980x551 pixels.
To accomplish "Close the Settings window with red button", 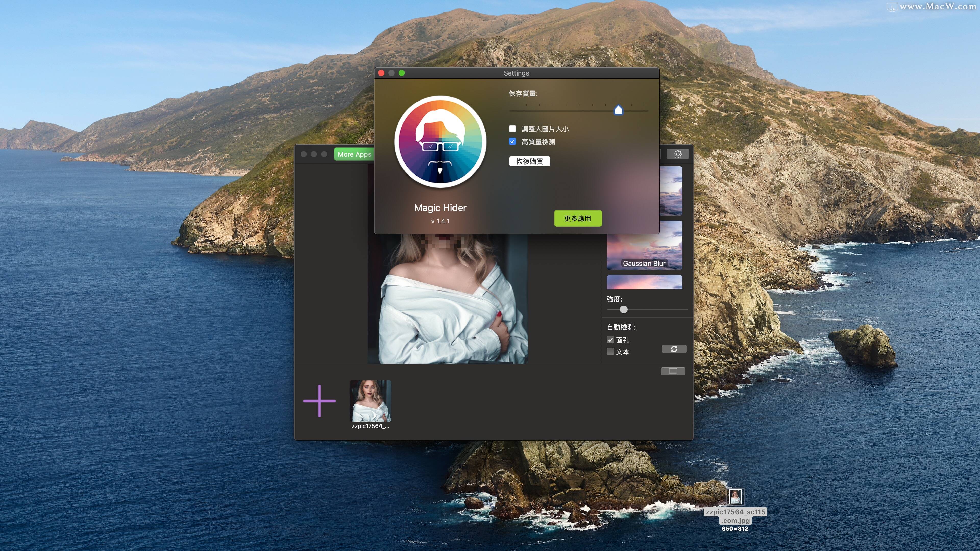I will [x=381, y=73].
